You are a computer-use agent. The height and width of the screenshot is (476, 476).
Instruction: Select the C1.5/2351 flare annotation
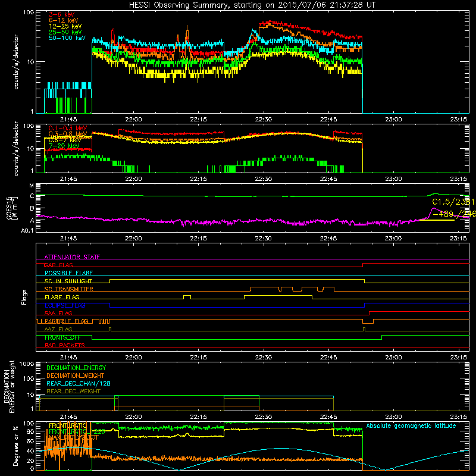tap(453, 202)
